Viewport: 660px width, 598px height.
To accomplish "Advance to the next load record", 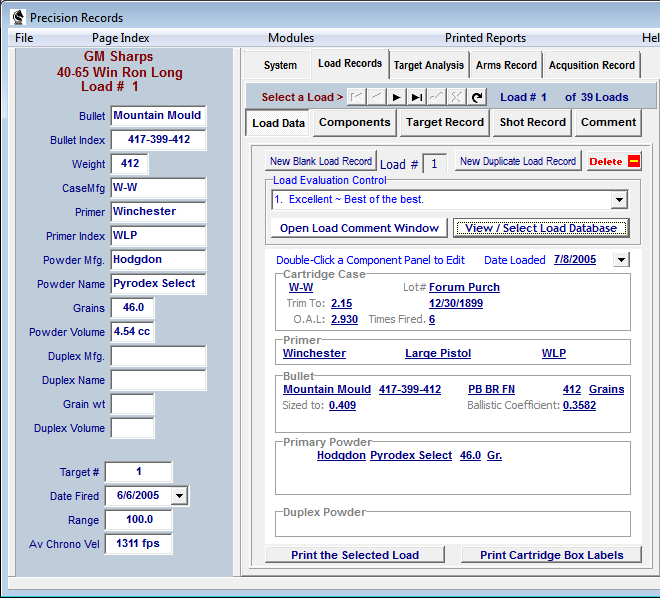I will click(x=396, y=97).
